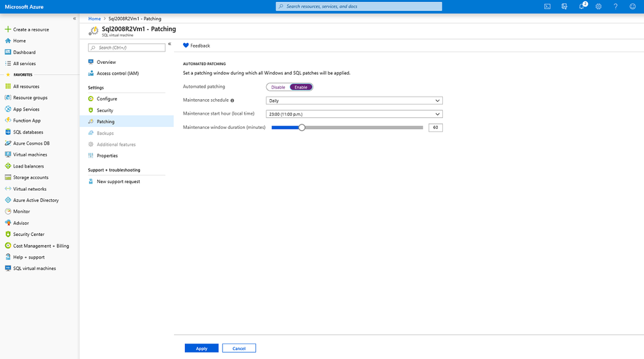Select Enable for Automated patching

click(301, 87)
